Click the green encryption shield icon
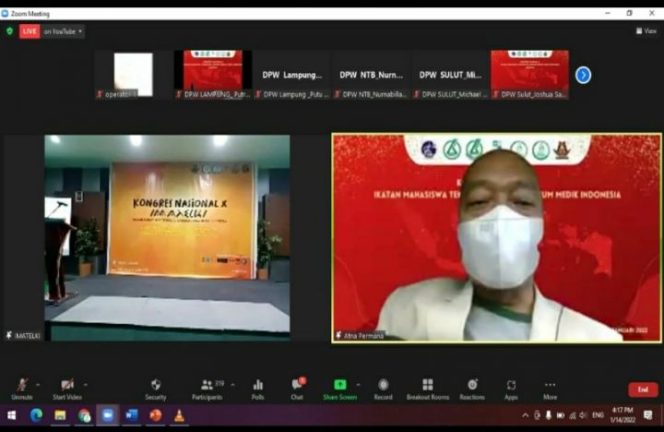664x432 pixels. pyautogui.click(x=10, y=31)
